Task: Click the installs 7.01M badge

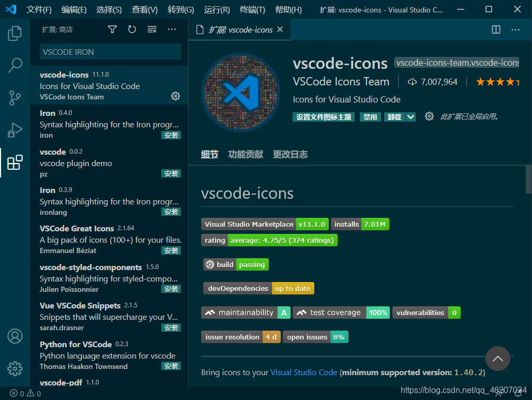Action: [x=360, y=224]
